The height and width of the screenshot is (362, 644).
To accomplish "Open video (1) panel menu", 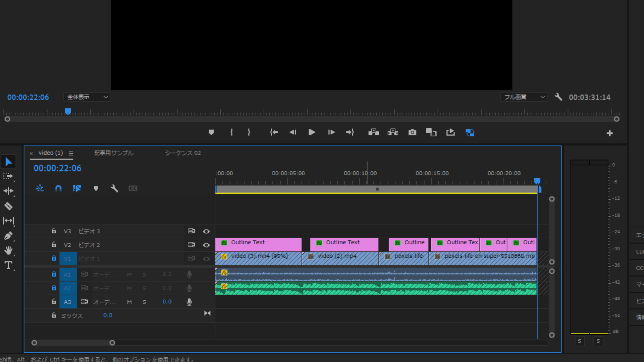I will 71,153.
